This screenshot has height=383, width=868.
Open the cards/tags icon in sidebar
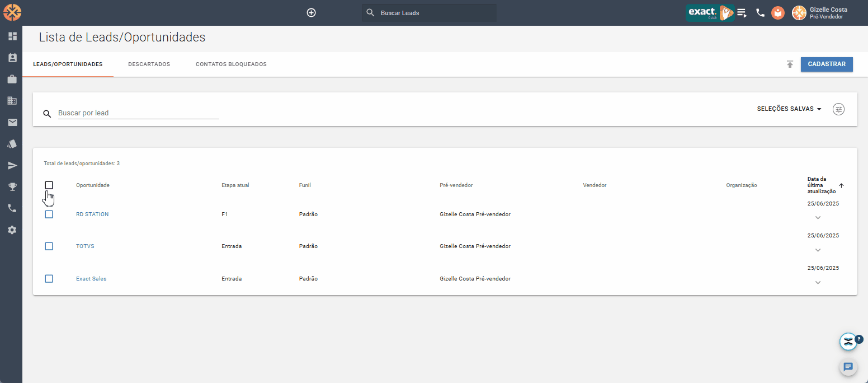point(12,144)
